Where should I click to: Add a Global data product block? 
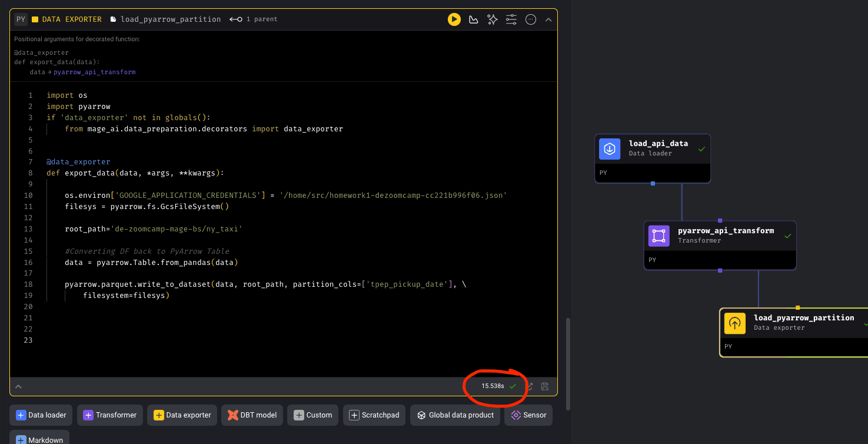(x=455, y=415)
